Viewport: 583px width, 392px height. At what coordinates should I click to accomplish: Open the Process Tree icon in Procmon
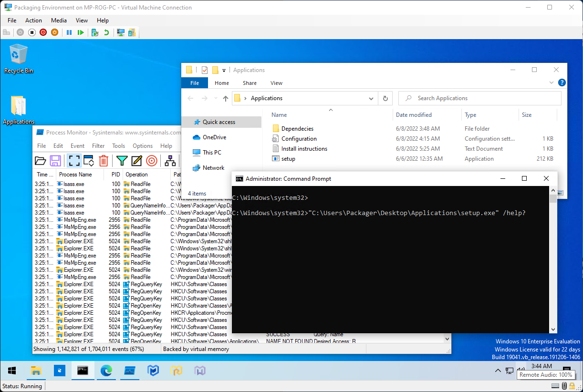pyautogui.click(x=170, y=161)
